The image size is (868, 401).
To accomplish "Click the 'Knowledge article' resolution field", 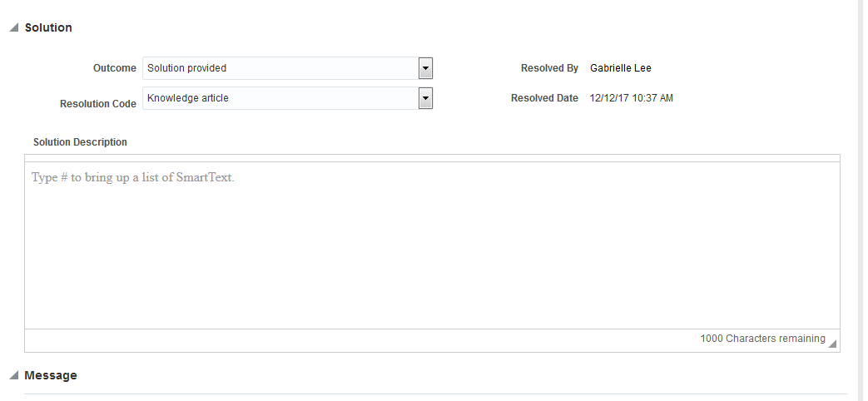I will click(280, 98).
